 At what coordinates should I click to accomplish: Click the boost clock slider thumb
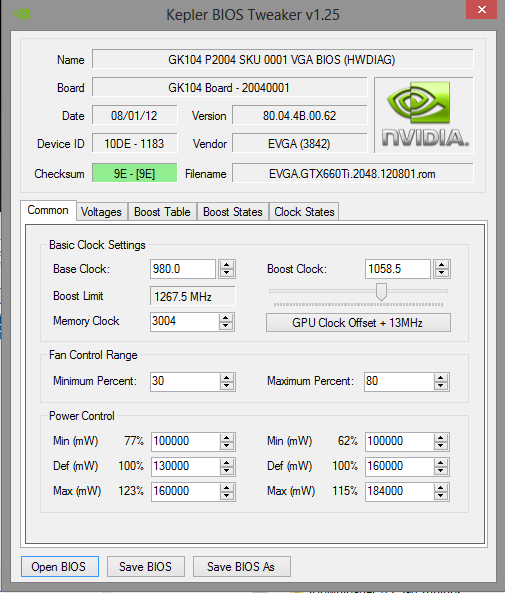pos(381,292)
